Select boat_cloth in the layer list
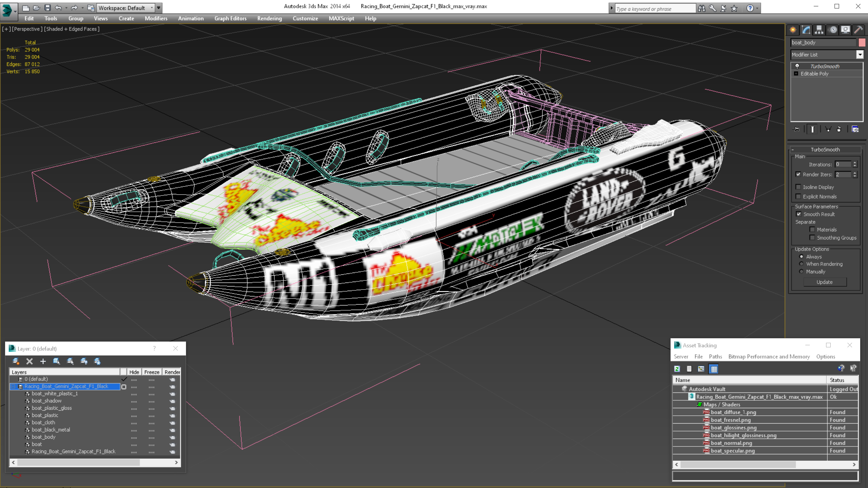This screenshot has width=868, height=488. 43,422
